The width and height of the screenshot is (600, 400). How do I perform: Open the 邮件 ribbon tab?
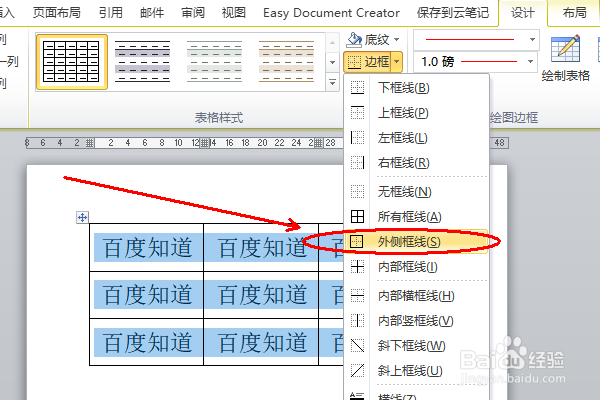pos(152,13)
